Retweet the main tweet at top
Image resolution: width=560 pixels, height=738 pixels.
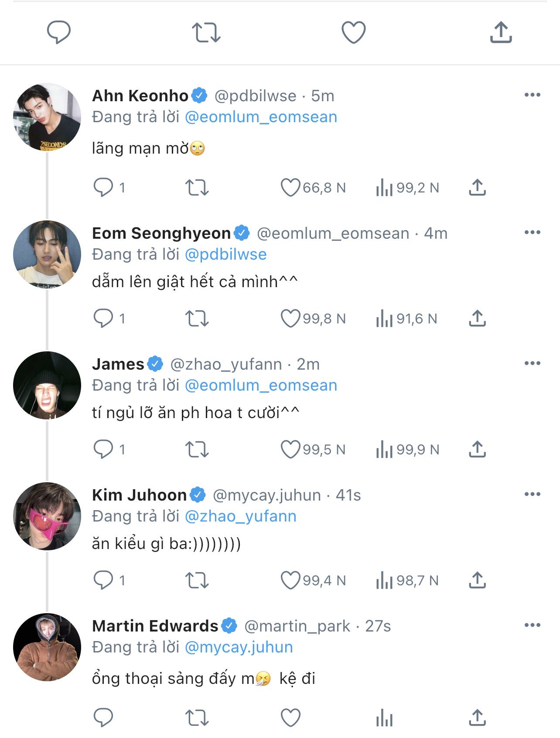point(206,32)
